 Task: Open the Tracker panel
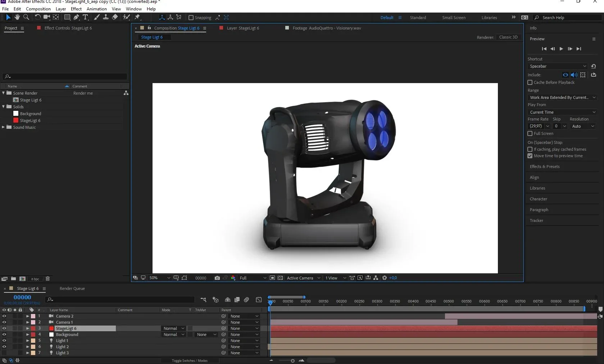pyautogui.click(x=536, y=220)
